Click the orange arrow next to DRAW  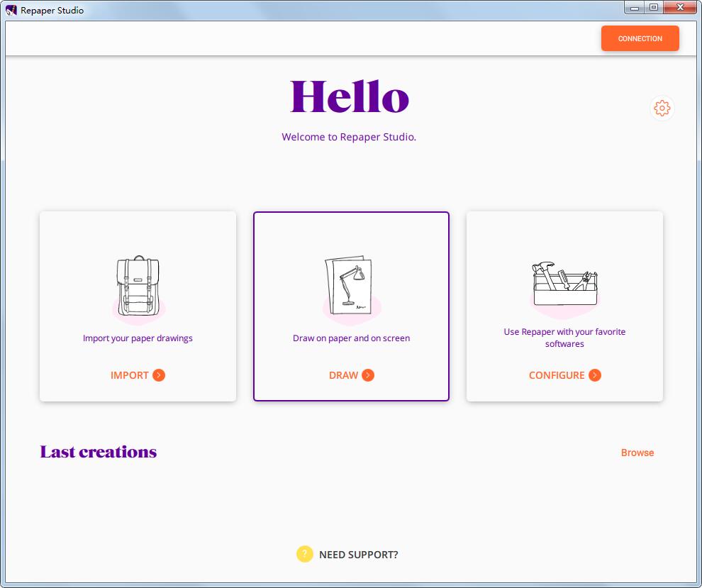[368, 375]
